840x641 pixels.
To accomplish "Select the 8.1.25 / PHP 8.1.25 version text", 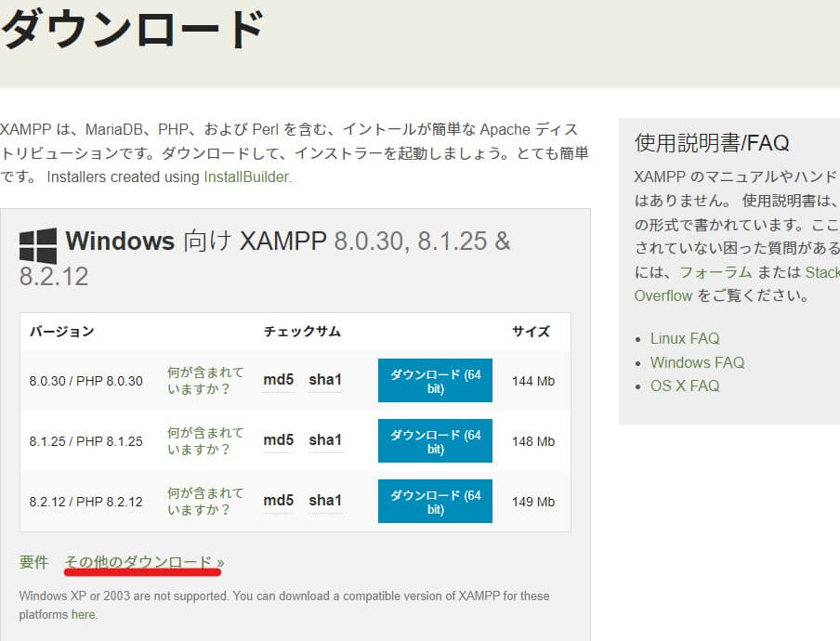I will coord(85,442).
